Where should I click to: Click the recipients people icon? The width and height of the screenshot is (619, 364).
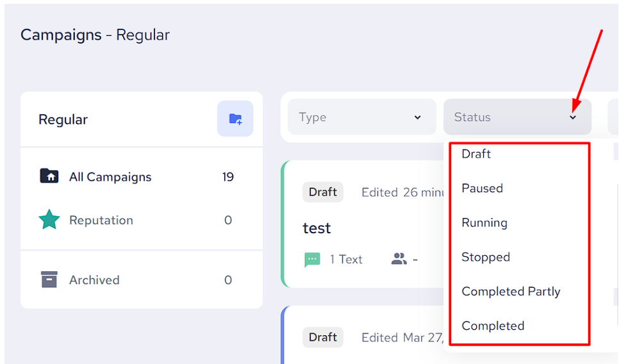(399, 259)
